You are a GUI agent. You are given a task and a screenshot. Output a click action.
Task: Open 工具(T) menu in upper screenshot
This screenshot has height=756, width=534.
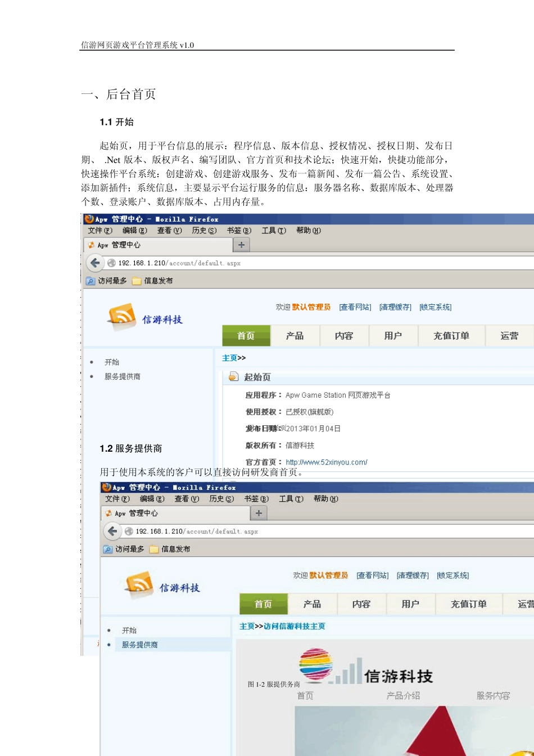pos(274,231)
